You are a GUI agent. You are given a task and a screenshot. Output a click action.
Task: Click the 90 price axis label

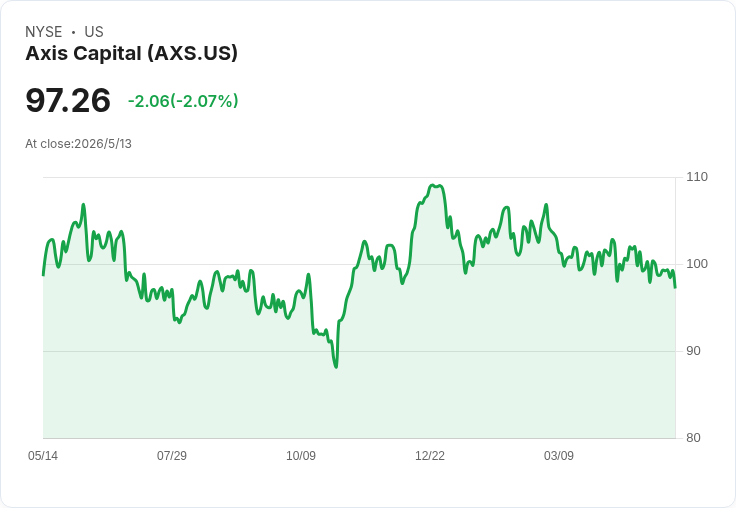coord(693,351)
